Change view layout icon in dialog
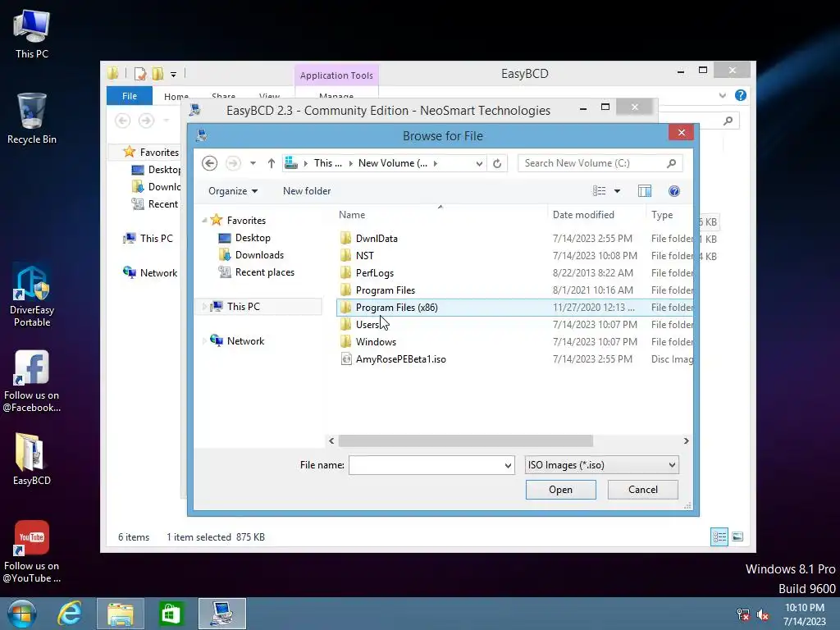The height and width of the screenshot is (630, 840). 599,190
